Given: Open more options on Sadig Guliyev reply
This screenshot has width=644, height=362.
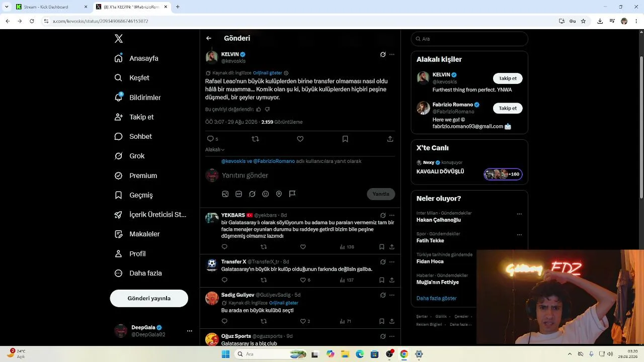Looking at the screenshot, I should pyautogui.click(x=392, y=295).
